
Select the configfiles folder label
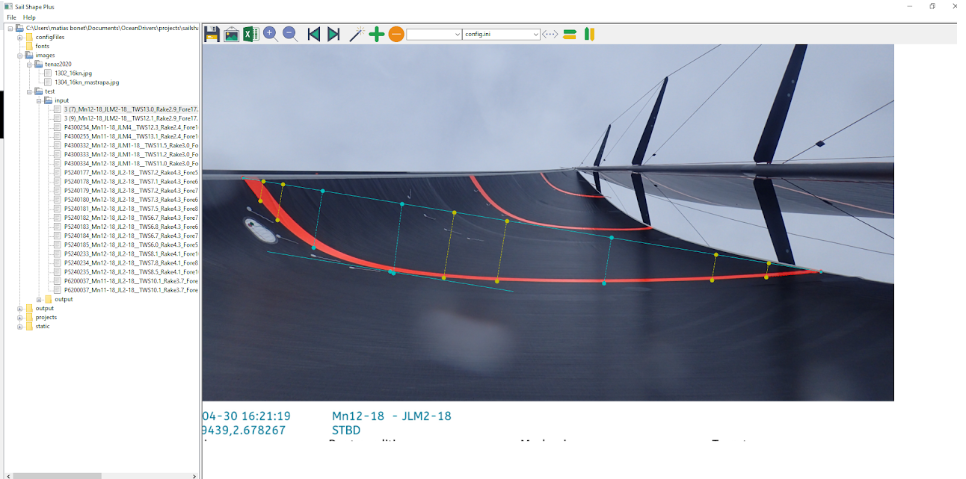(49, 37)
